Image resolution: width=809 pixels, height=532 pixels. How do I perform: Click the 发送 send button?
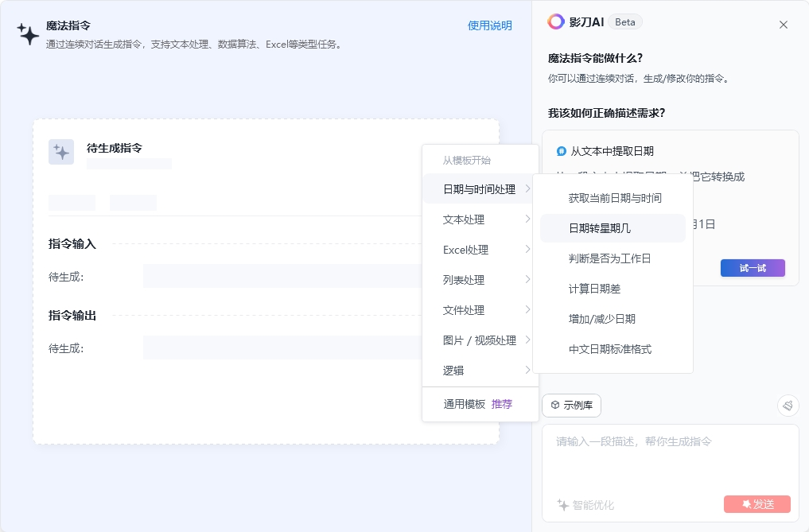pos(756,504)
